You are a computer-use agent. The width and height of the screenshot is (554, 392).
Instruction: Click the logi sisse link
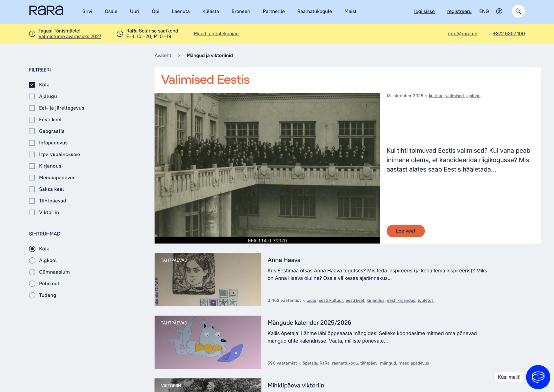tap(424, 11)
